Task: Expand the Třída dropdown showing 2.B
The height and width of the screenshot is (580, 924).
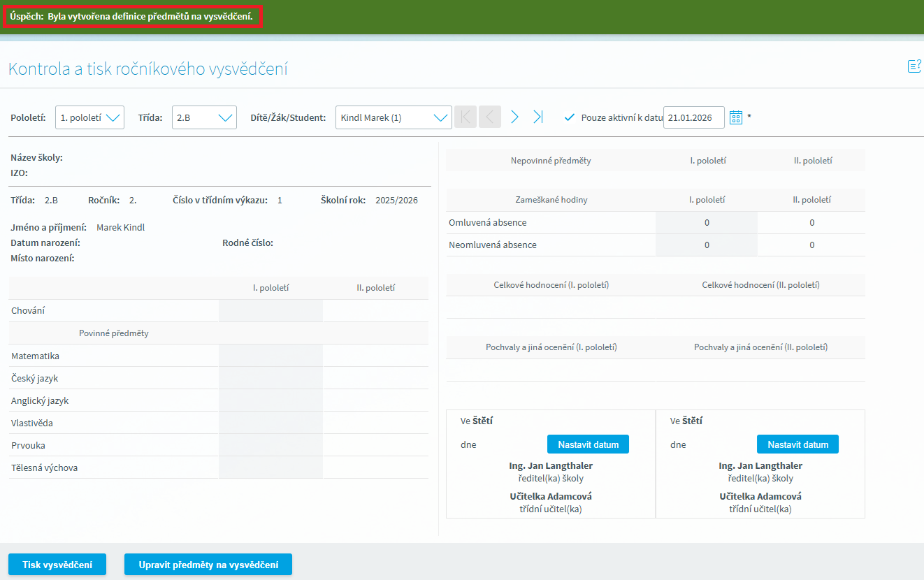Action: (204, 117)
